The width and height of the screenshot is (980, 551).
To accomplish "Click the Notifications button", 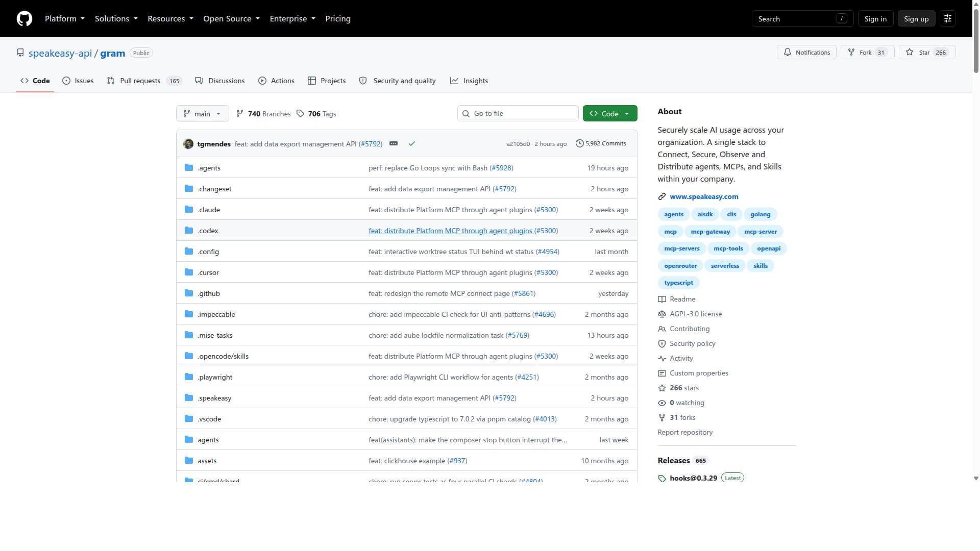I will click(x=806, y=53).
